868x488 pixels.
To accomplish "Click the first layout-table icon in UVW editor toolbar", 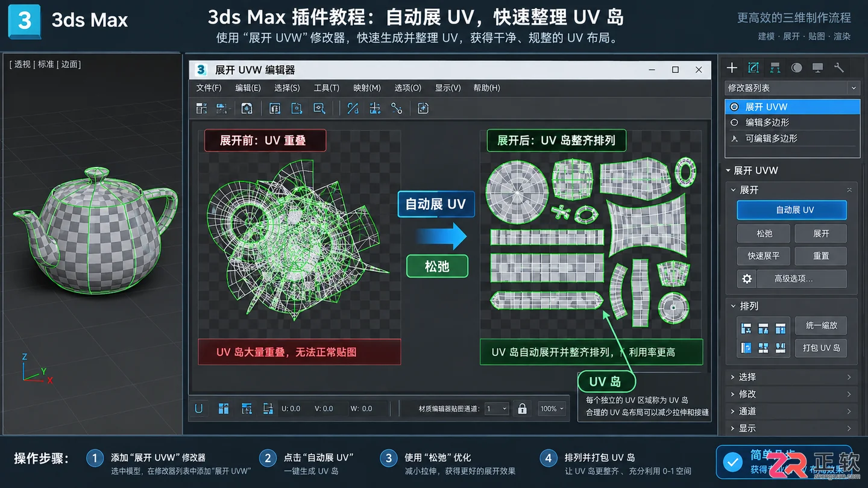I will pos(202,108).
